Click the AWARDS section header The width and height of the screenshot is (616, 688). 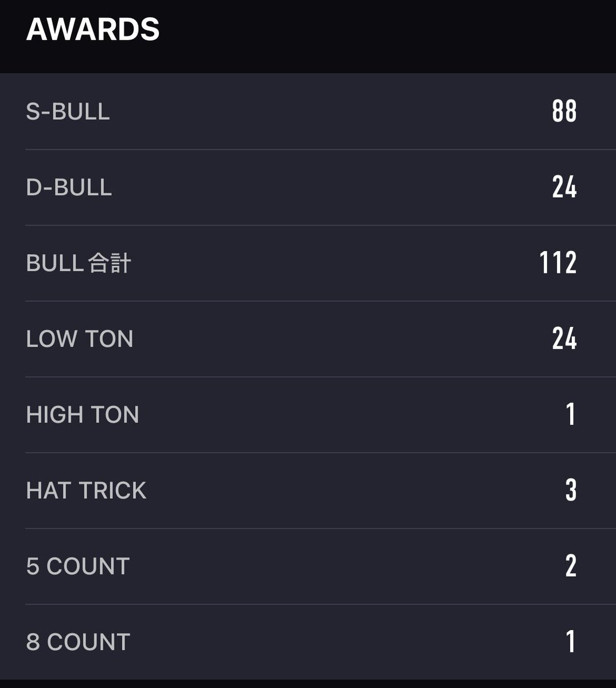[x=93, y=29]
